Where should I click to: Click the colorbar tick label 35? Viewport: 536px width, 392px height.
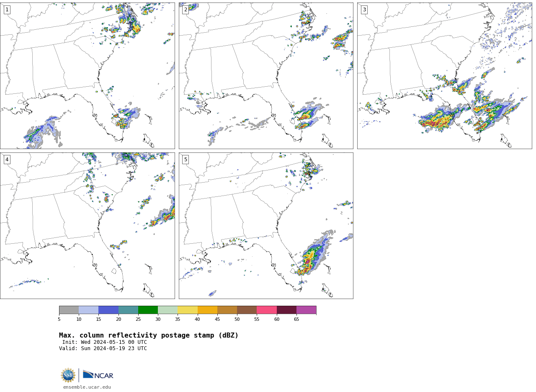tap(178, 320)
